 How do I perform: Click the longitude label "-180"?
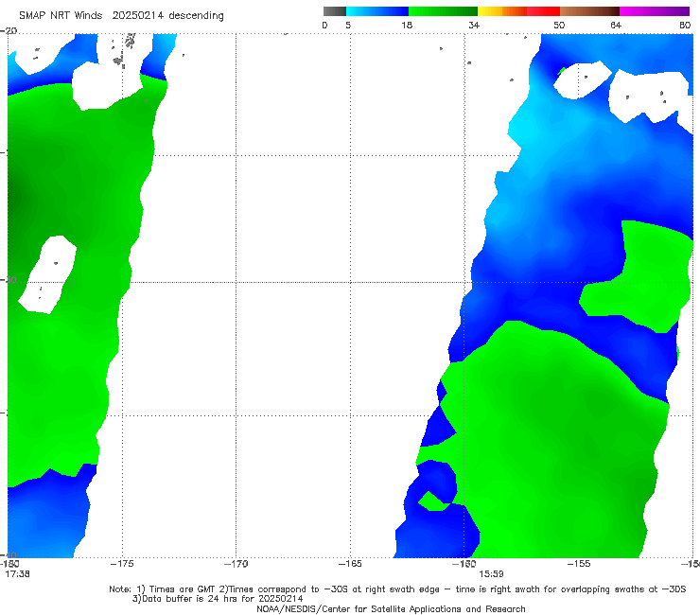(9, 564)
